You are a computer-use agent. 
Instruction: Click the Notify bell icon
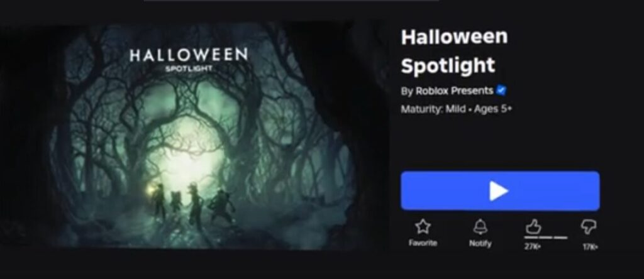click(x=480, y=226)
